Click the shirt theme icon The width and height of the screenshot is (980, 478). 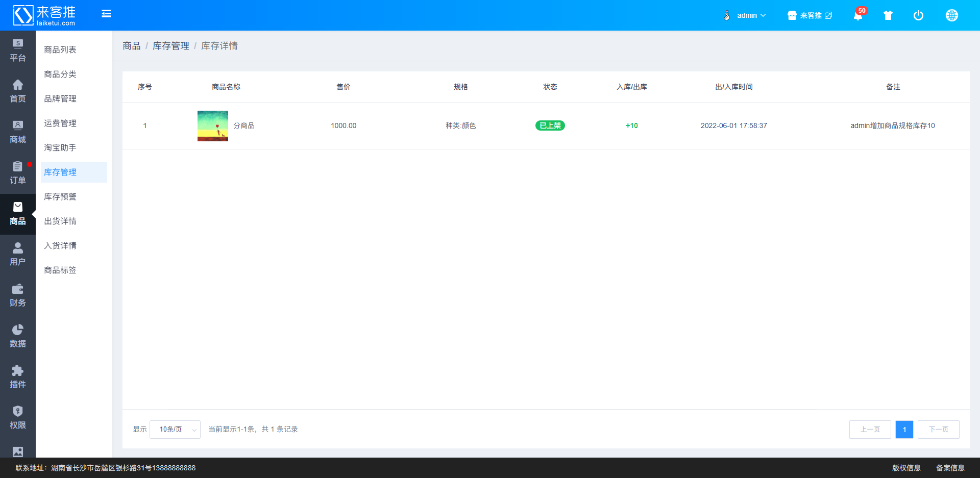click(888, 15)
